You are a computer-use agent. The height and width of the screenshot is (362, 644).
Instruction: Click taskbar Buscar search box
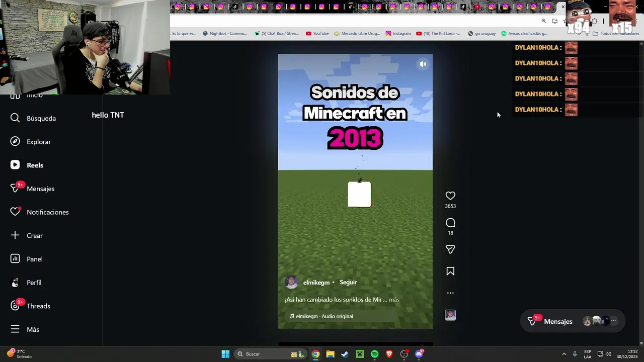click(x=271, y=354)
